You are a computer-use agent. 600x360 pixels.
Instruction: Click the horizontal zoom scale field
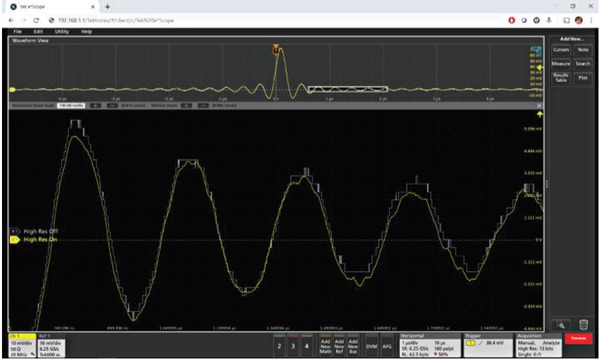tap(71, 106)
